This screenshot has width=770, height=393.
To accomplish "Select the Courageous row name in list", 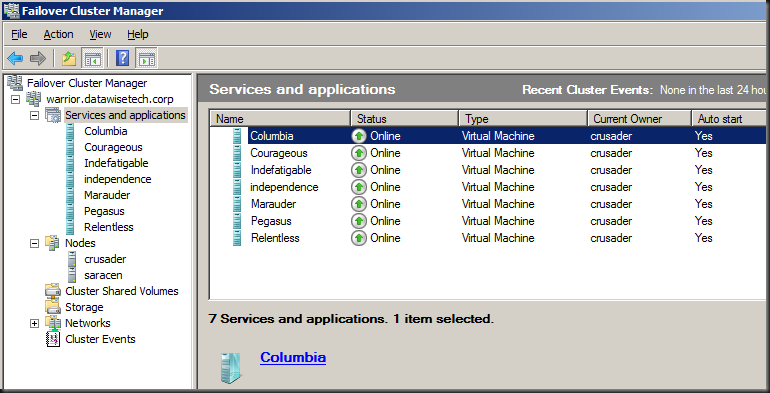I will tap(279, 153).
